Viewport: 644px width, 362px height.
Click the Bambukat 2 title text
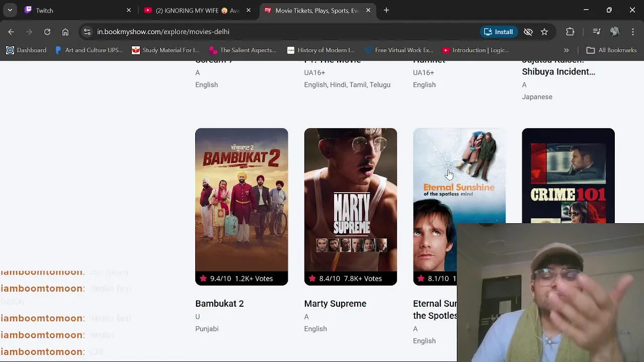[x=219, y=304]
